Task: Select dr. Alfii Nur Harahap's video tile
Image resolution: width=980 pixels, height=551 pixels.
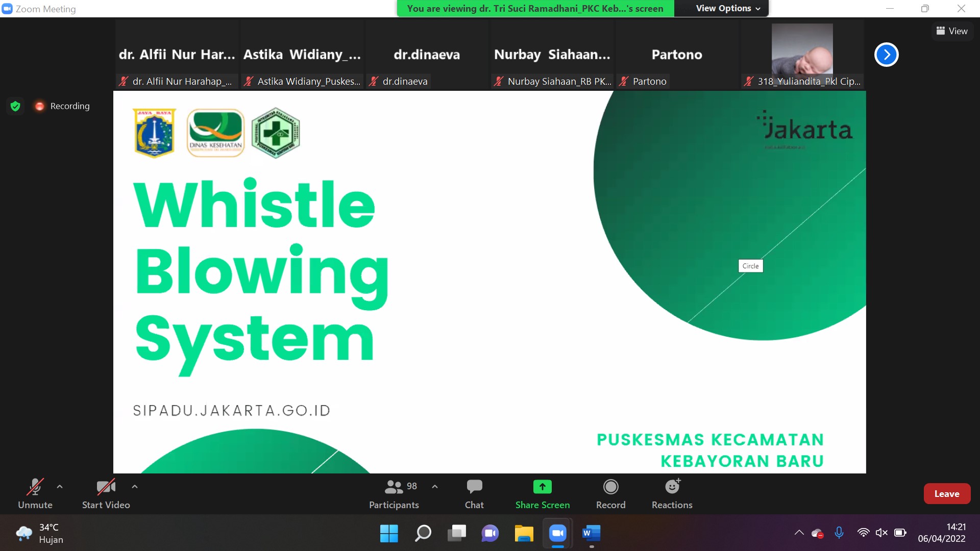Action: click(177, 55)
